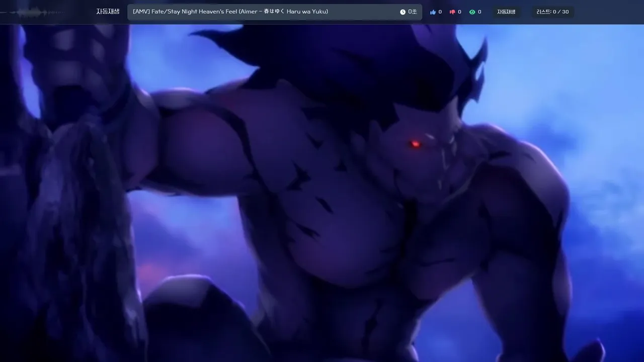Click the green eye views icon
644x362 pixels.
(x=472, y=12)
